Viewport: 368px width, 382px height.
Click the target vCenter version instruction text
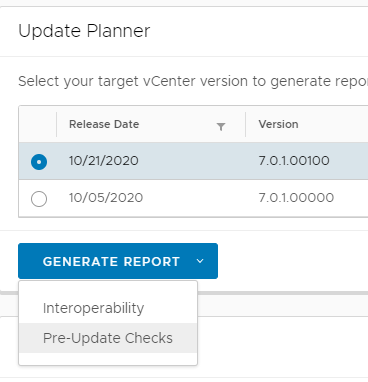click(193, 81)
